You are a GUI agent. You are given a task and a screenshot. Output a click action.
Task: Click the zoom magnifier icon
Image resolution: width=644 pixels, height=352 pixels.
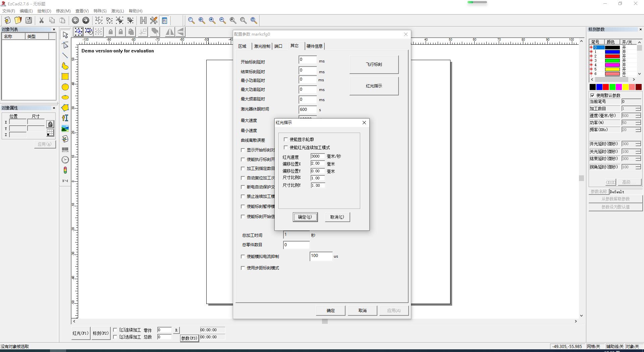click(191, 20)
